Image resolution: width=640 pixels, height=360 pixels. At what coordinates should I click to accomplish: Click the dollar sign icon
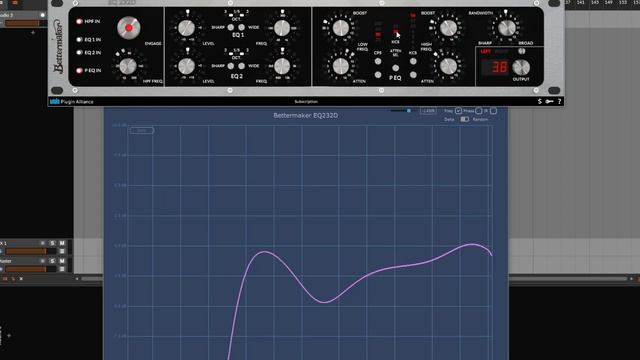click(540, 101)
